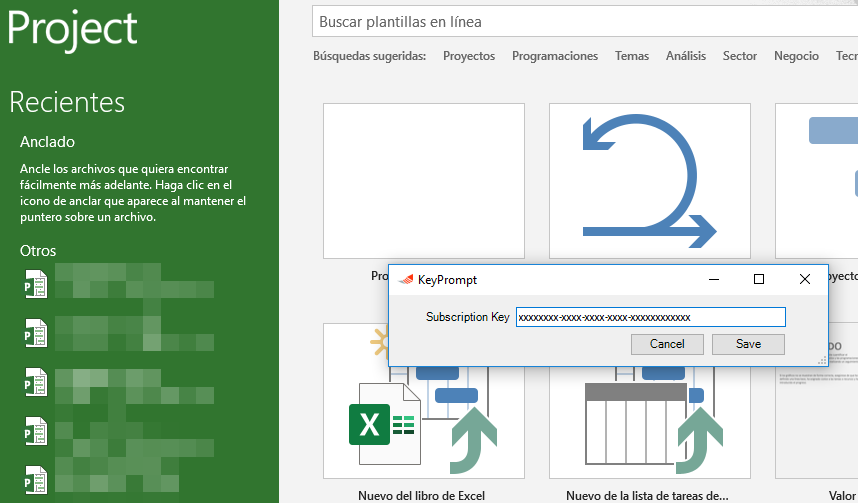Open the Análisis suggested search
Image resolution: width=858 pixels, height=503 pixels.
click(x=686, y=56)
